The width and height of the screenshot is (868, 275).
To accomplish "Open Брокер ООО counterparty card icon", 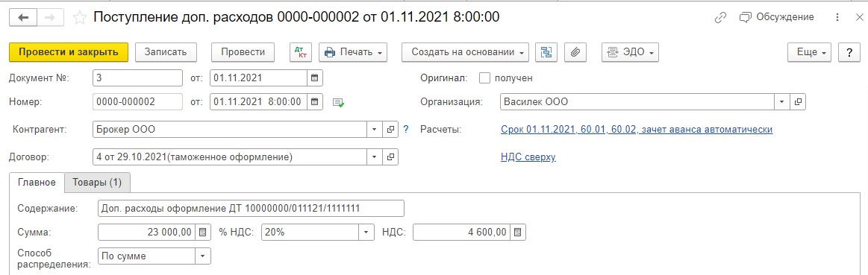I will (390, 130).
